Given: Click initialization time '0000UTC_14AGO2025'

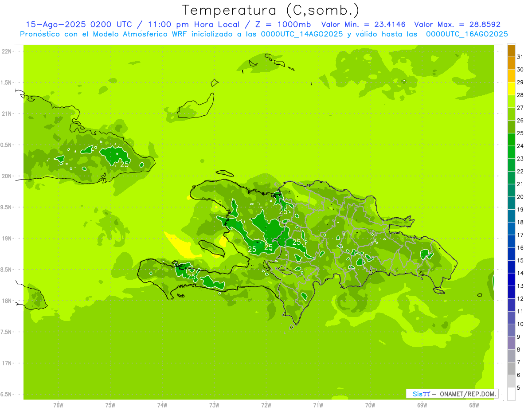Looking at the screenshot, I should [301, 34].
